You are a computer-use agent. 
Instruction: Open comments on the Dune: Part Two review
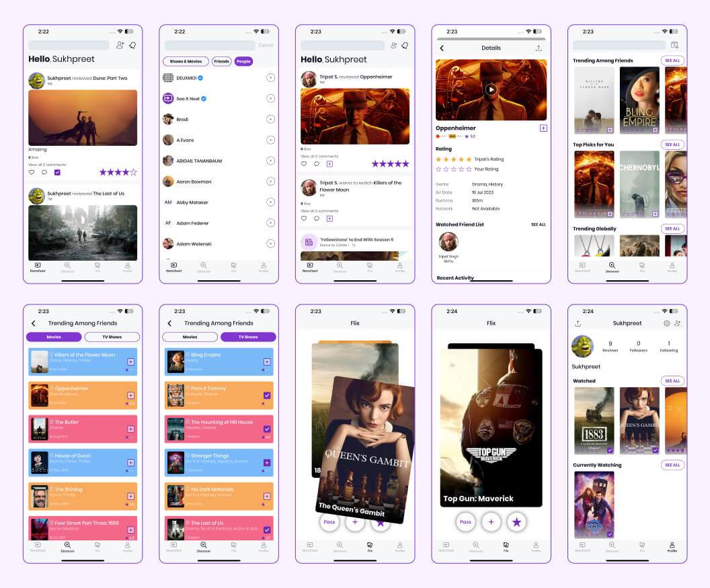(44, 173)
